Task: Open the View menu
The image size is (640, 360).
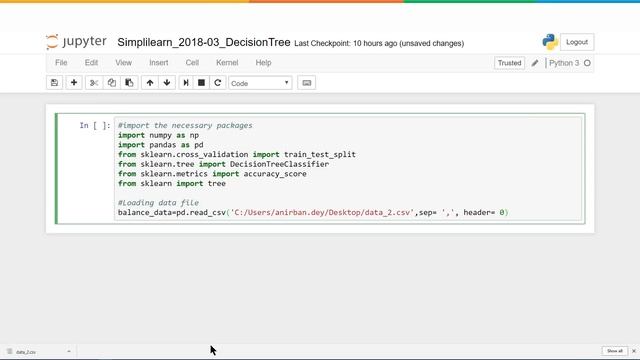Action: point(123,62)
